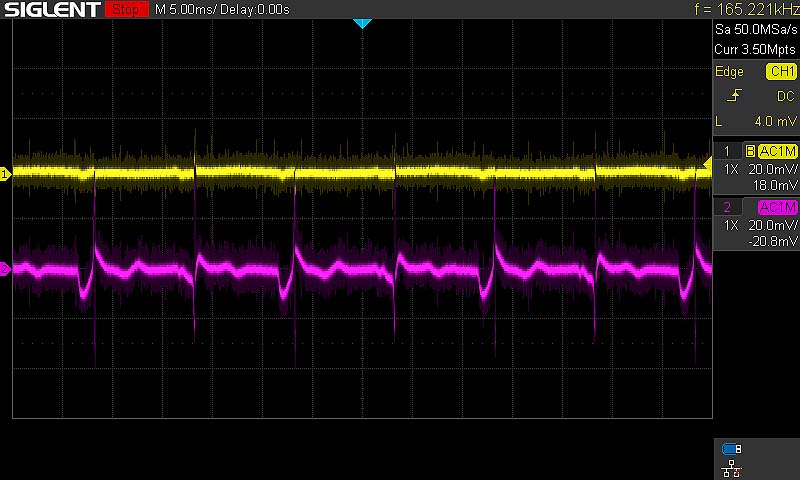Click the trigger level 4.0 mV value
Viewport: 800px width, 480px height.
[x=775, y=121]
